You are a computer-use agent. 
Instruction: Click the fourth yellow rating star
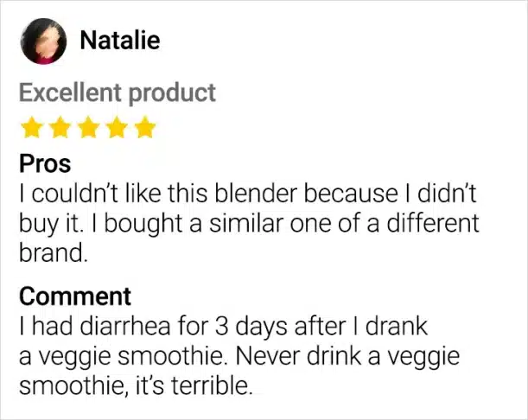click(x=117, y=128)
